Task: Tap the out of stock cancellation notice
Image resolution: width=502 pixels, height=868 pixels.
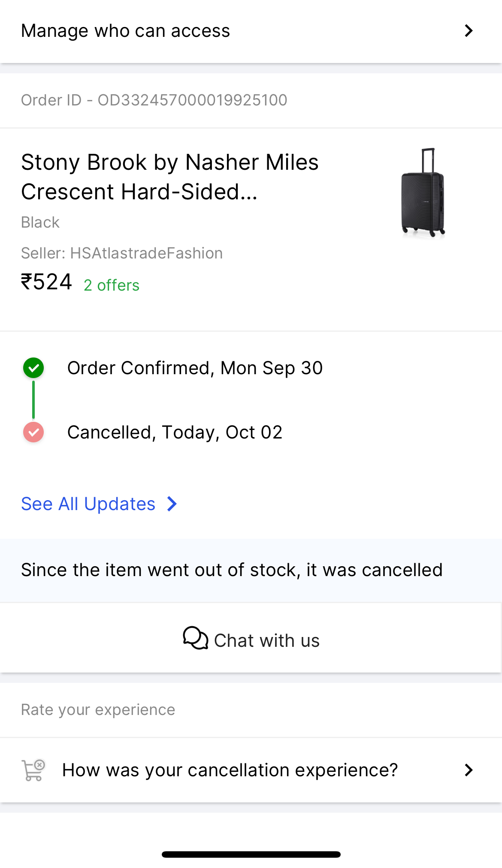Action: click(x=232, y=570)
